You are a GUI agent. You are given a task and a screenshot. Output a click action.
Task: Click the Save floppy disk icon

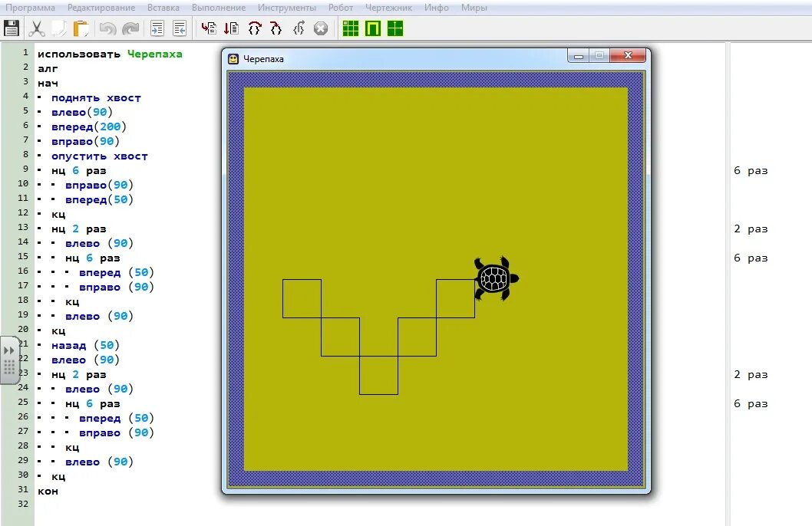pos(11,28)
